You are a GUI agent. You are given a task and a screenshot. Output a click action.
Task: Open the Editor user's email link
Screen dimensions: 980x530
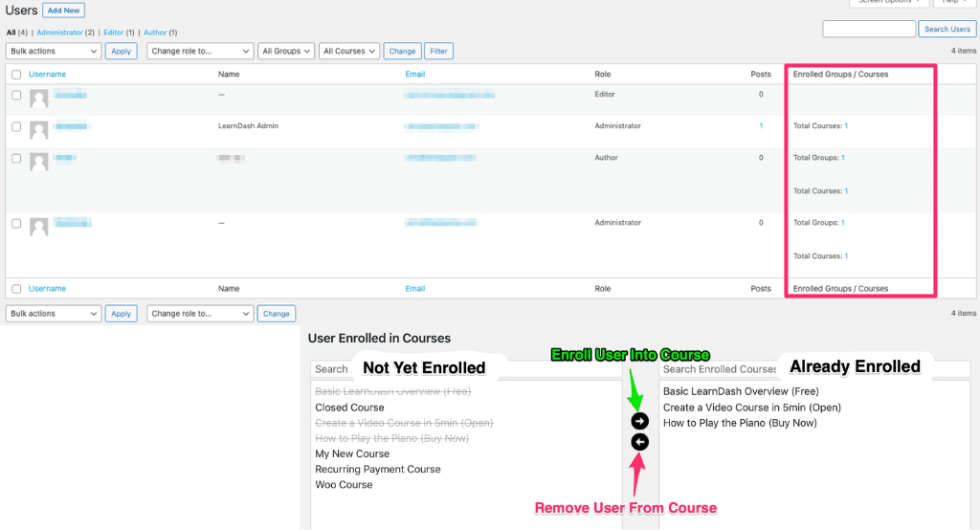[x=450, y=95]
